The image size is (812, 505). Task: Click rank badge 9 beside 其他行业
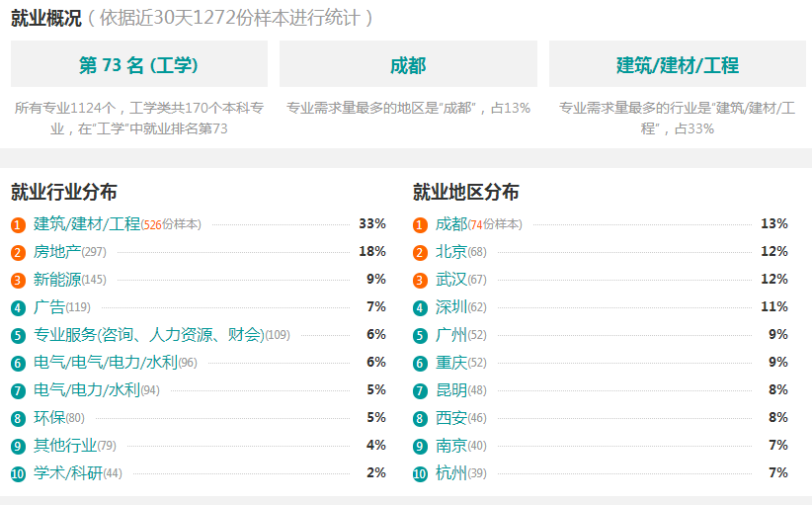[18, 447]
